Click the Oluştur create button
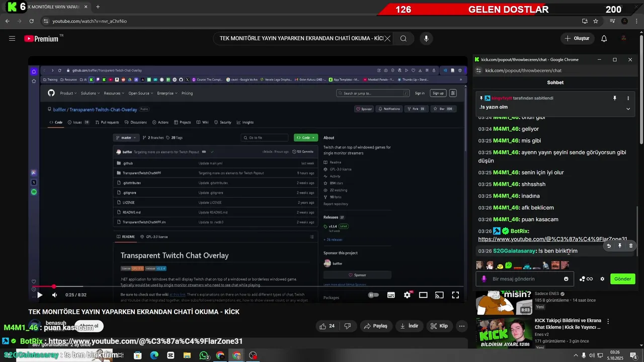 (577, 38)
